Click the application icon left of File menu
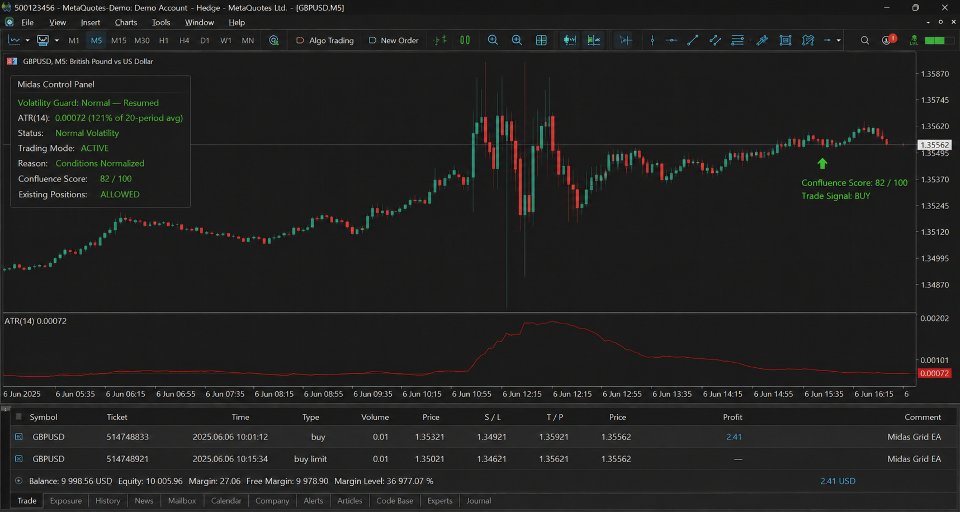The image size is (960, 512). point(9,22)
